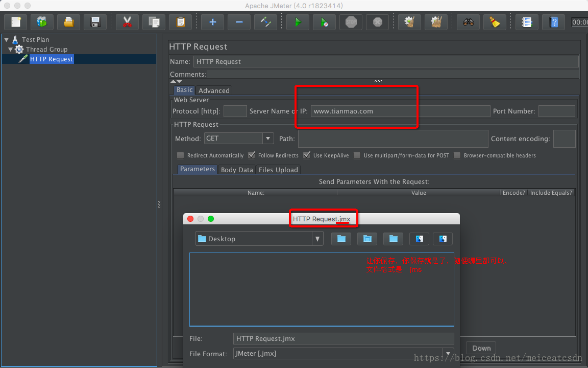588x368 pixels.
Task: Select HTTP Request in the tree
Action: tap(52, 59)
